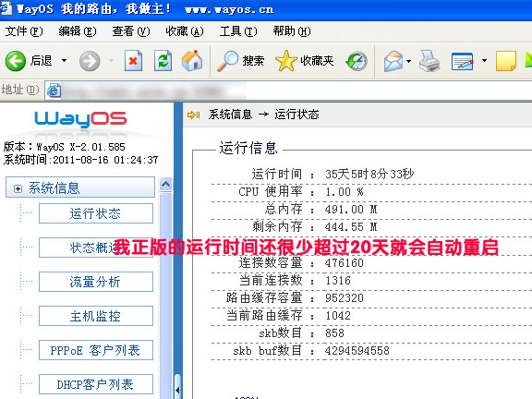The image size is (532, 399).
Task: Click the 剩余内存 value 444.55 M
Action: [x=351, y=226]
